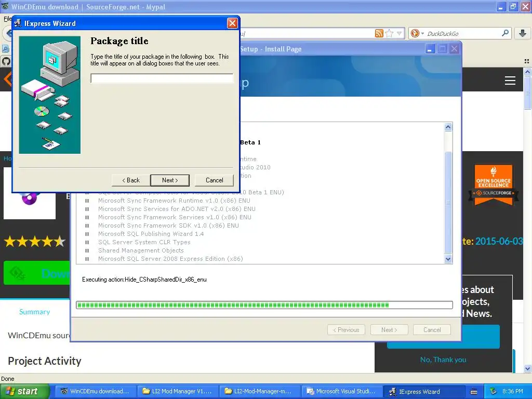Click the magnifier bookmark icon on toolbar
The image size is (532, 399).
6,48
